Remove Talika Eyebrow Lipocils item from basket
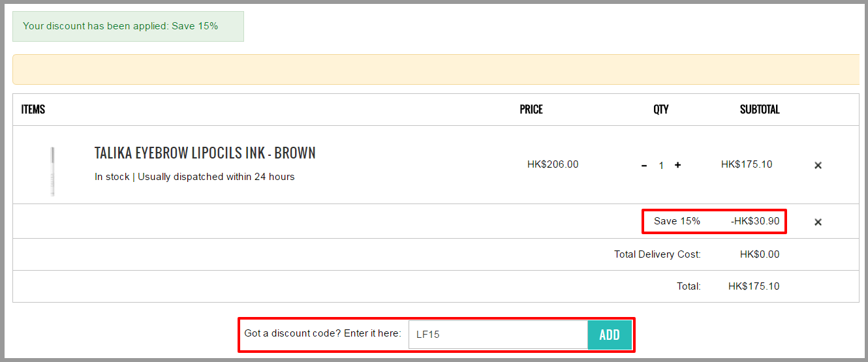Screen dimensions: 868x362 [x=818, y=166]
